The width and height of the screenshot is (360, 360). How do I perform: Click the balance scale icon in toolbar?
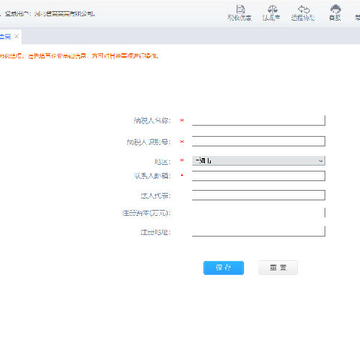272,9
